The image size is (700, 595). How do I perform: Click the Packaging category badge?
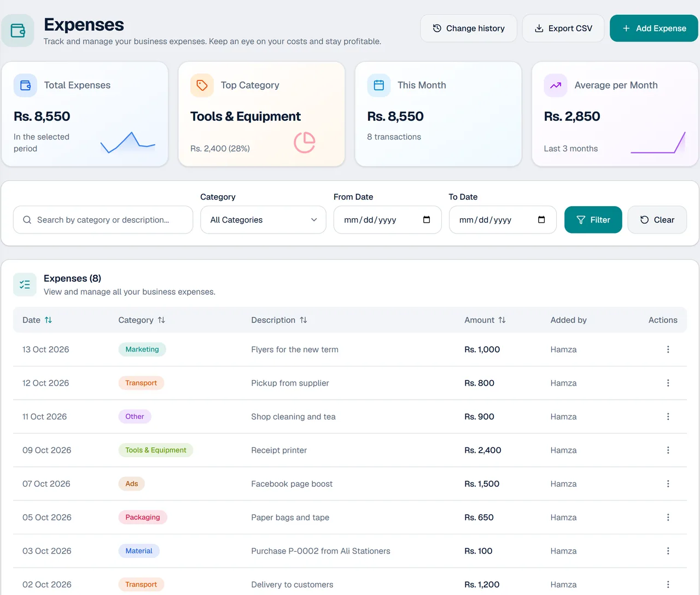click(x=143, y=517)
